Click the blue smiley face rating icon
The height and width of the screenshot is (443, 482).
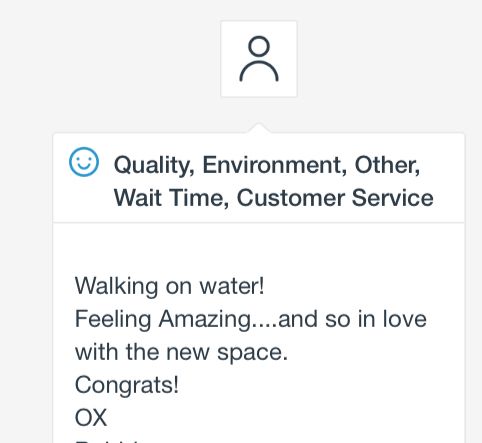click(x=84, y=162)
